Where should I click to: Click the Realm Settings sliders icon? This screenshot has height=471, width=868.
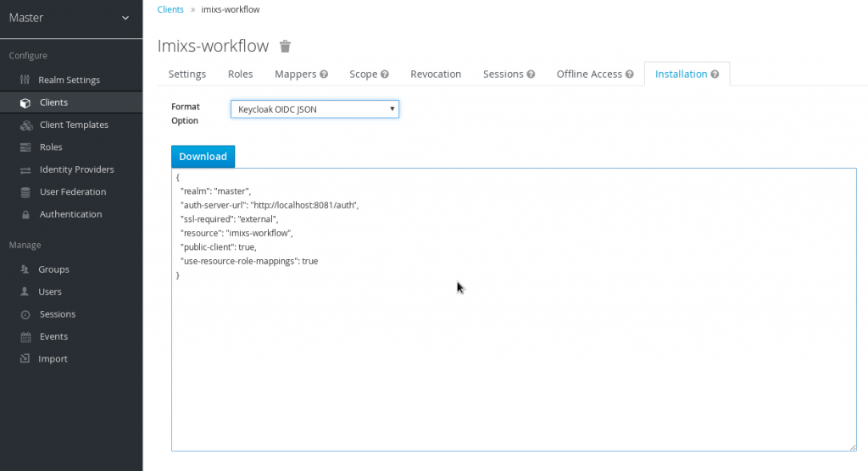pyautogui.click(x=25, y=80)
